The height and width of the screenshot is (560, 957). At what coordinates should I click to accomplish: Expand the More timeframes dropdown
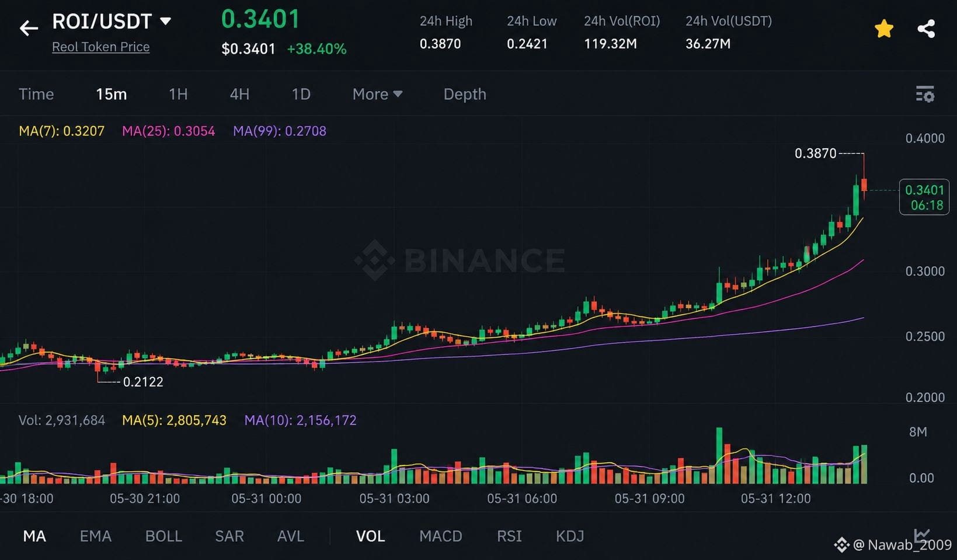coord(378,94)
